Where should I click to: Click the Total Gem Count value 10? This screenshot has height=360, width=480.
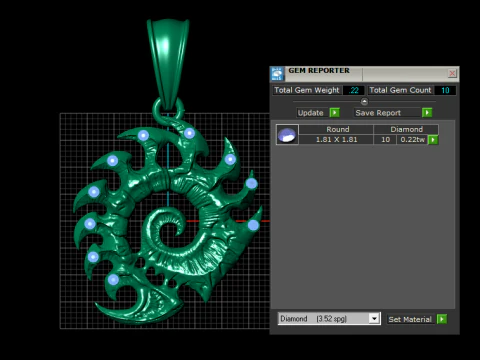click(x=445, y=90)
